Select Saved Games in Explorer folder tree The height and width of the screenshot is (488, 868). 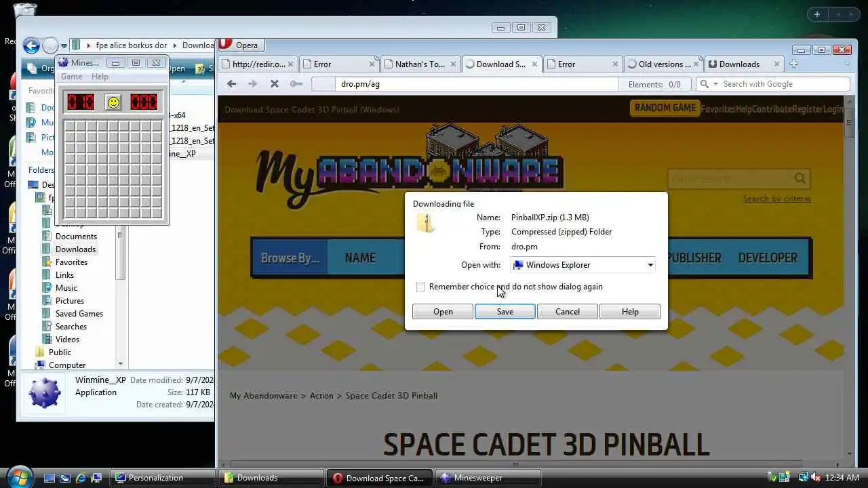pos(79,314)
